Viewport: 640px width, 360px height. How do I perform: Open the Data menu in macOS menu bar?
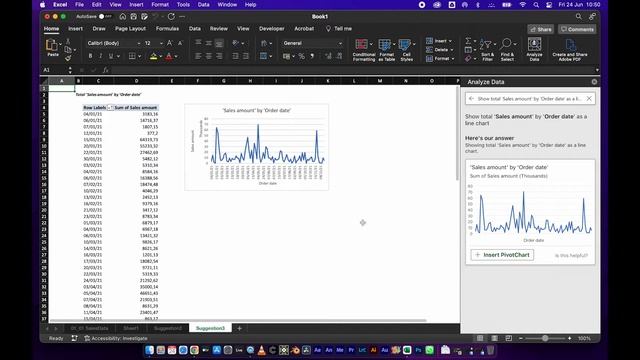click(x=203, y=4)
